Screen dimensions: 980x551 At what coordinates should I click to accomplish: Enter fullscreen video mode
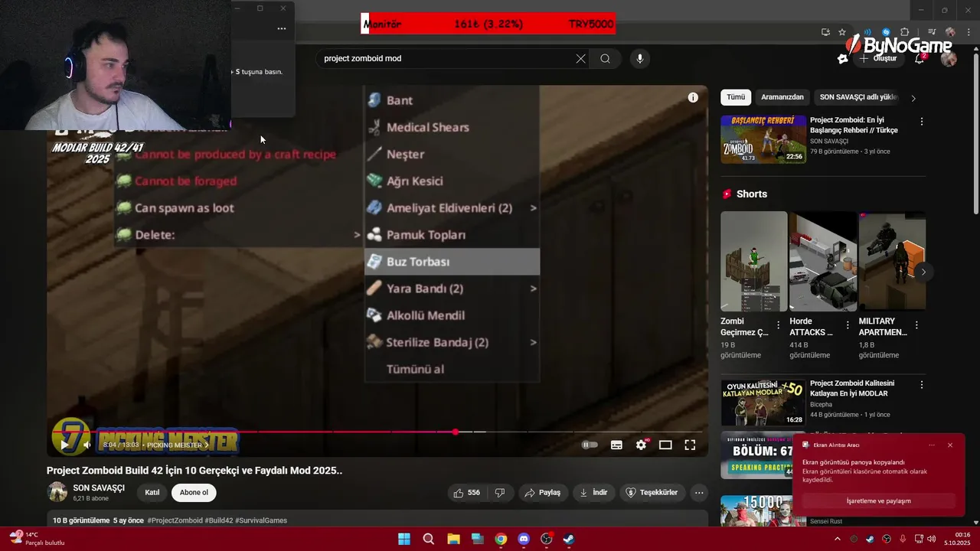tap(690, 445)
